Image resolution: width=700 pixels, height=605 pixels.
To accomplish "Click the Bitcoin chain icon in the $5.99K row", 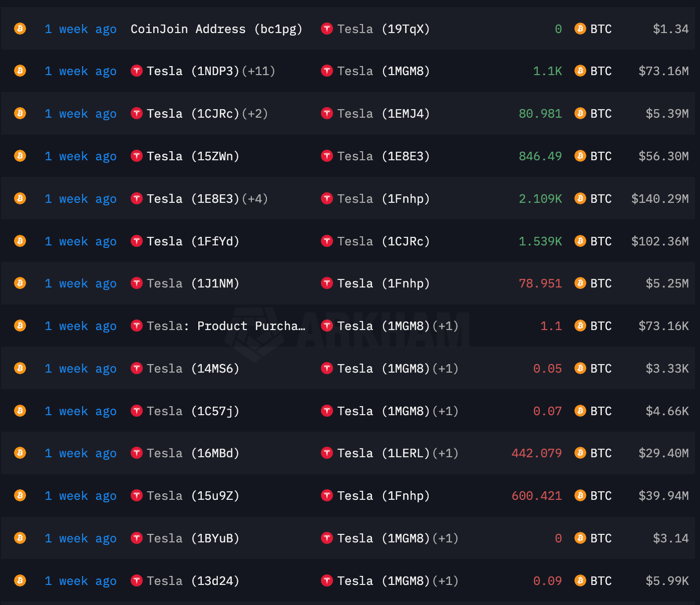I will 20,580.
